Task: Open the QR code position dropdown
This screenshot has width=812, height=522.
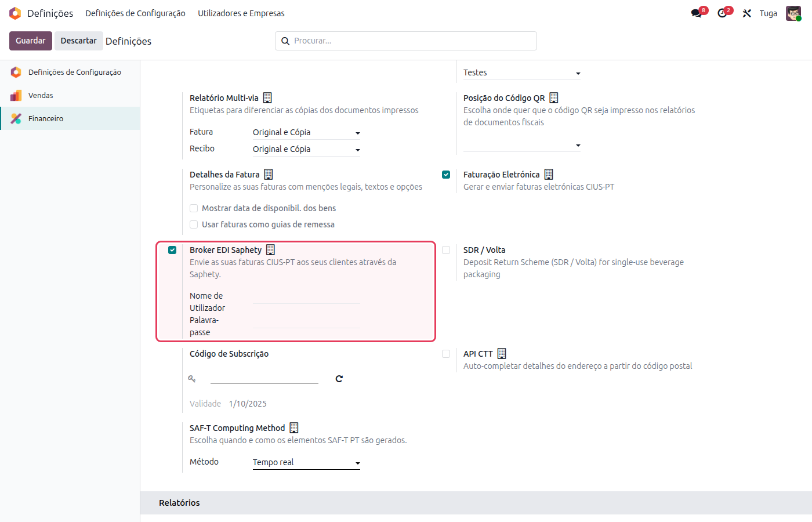Action: point(522,145)
